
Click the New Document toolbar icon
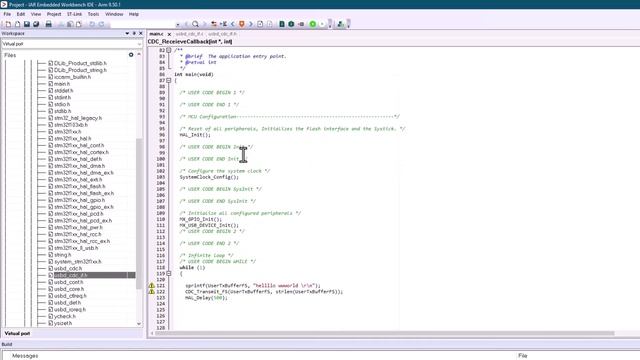(x=9, y=24)
